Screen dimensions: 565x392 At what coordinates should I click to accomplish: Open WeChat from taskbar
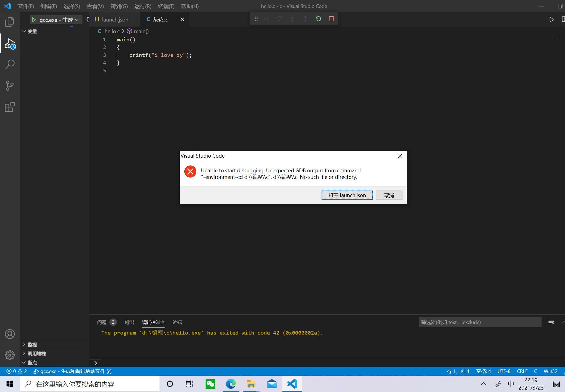210,384
